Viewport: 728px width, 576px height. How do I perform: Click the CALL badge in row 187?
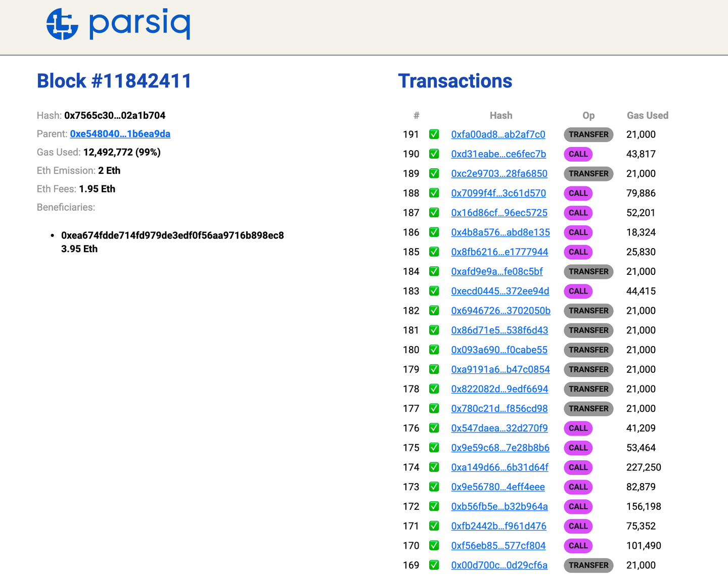(578, 213)
